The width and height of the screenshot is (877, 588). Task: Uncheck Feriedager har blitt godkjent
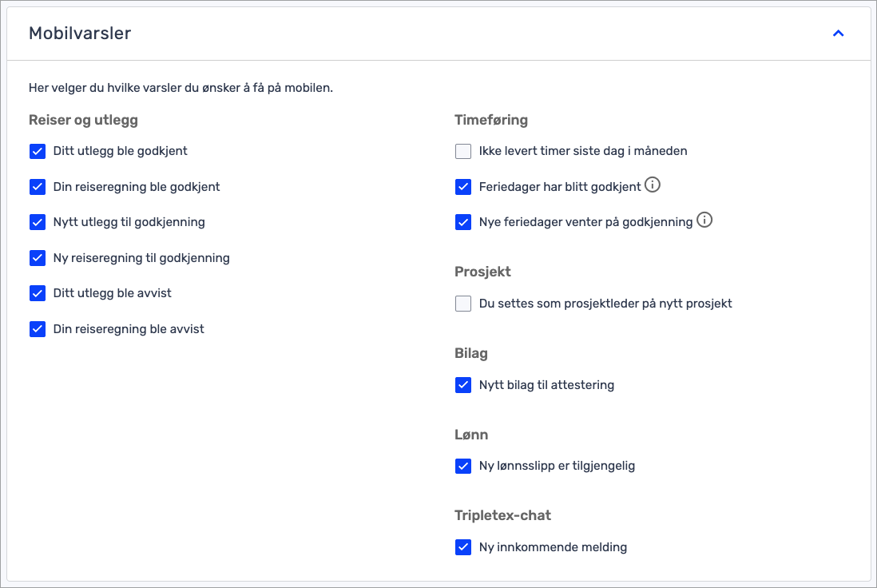click(x=463, y=187)
